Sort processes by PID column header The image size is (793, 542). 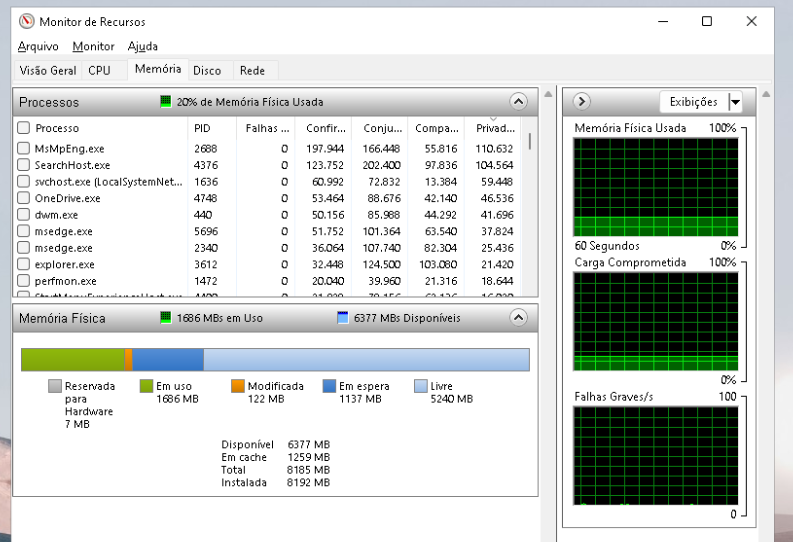pos(202,128)
